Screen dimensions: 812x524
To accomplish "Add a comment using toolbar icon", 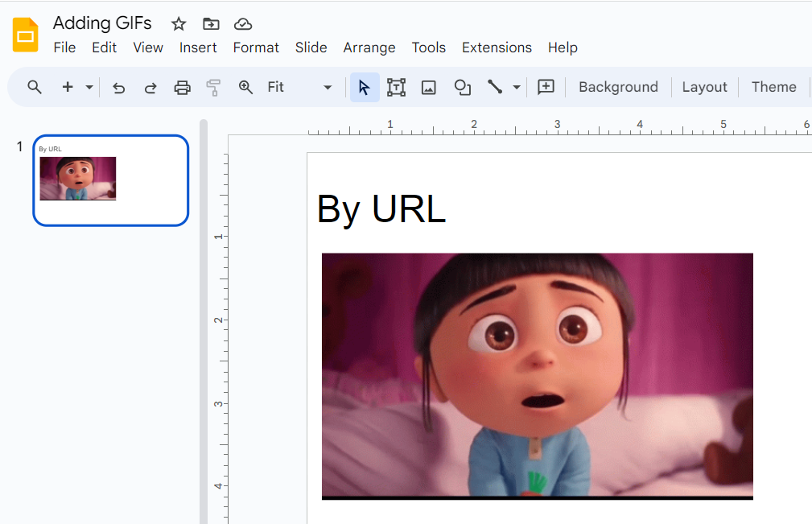I will coord(546,86).
